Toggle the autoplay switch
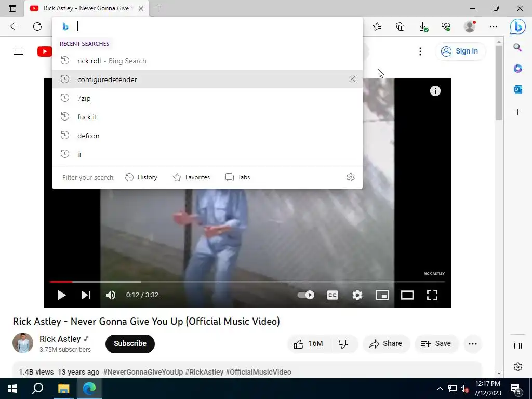 click(305, 295)
